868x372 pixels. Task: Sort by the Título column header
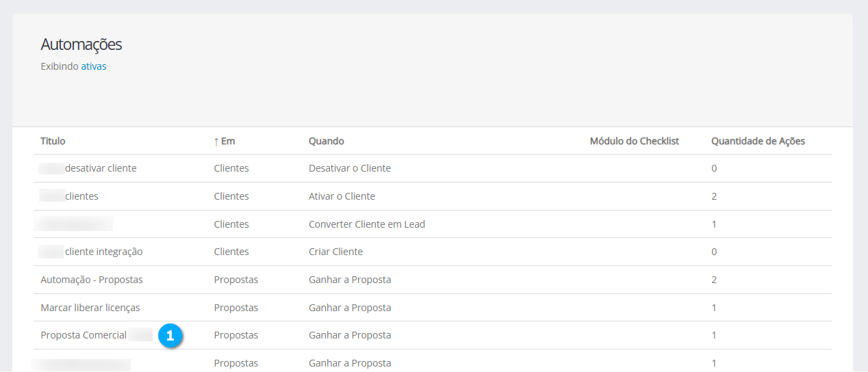pos(53,141)
